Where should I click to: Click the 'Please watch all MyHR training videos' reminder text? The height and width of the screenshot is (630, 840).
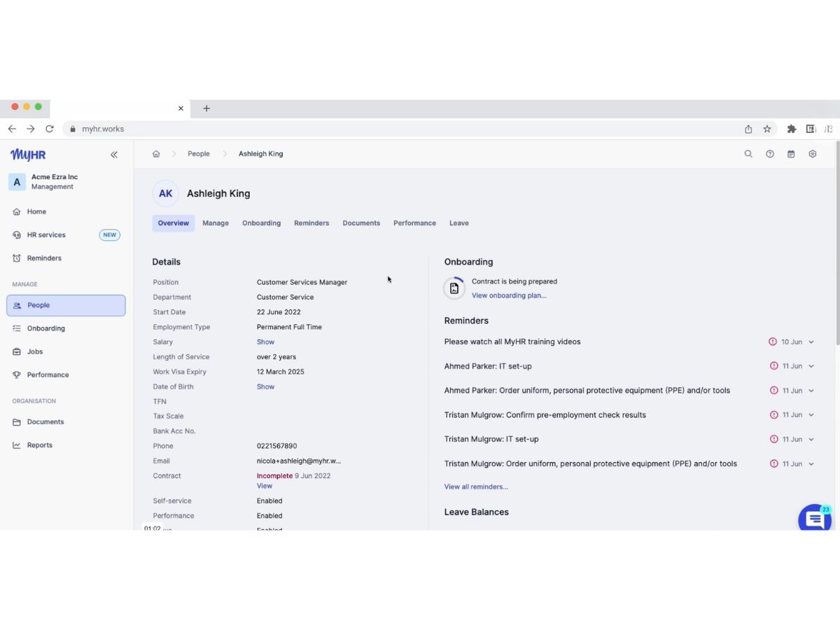pos(512,342)
